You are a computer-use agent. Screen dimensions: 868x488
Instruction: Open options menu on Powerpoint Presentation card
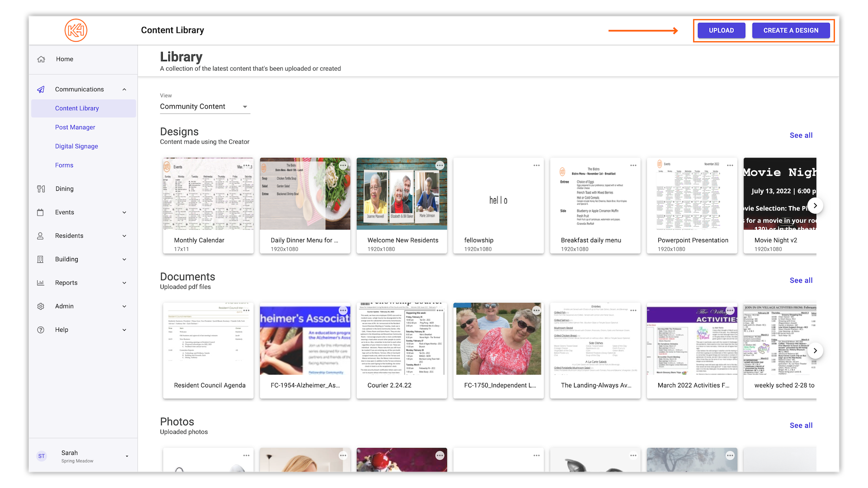point(730,165)
